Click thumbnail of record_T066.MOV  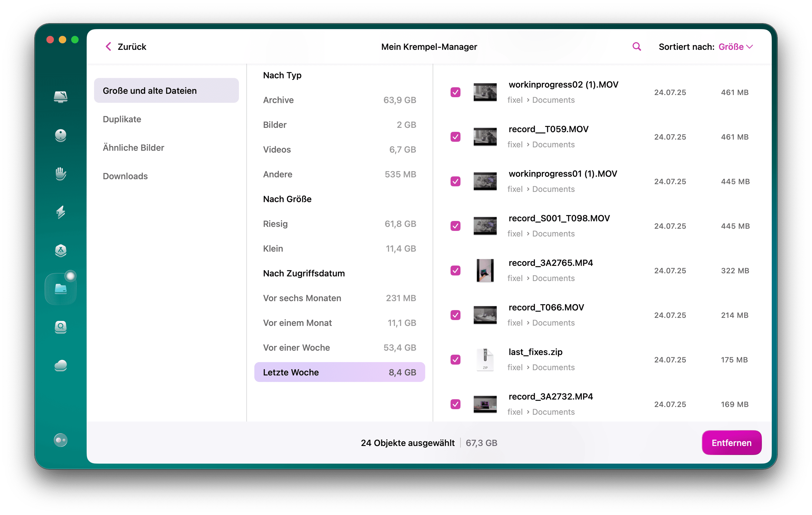(x=485, y=315)
